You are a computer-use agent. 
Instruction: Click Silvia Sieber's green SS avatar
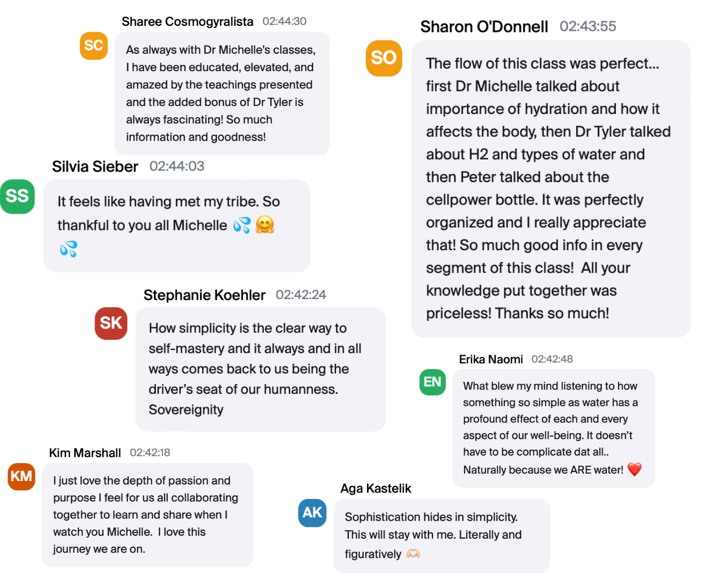pos(17,196)
